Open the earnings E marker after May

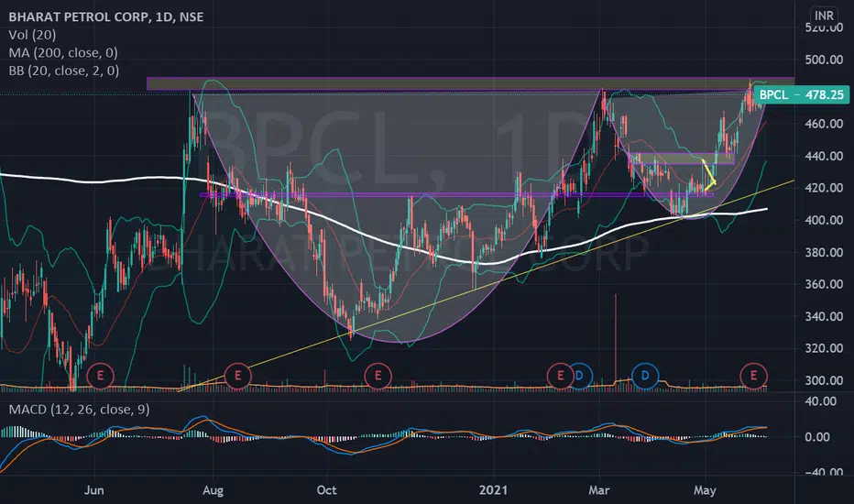point(754,376)
